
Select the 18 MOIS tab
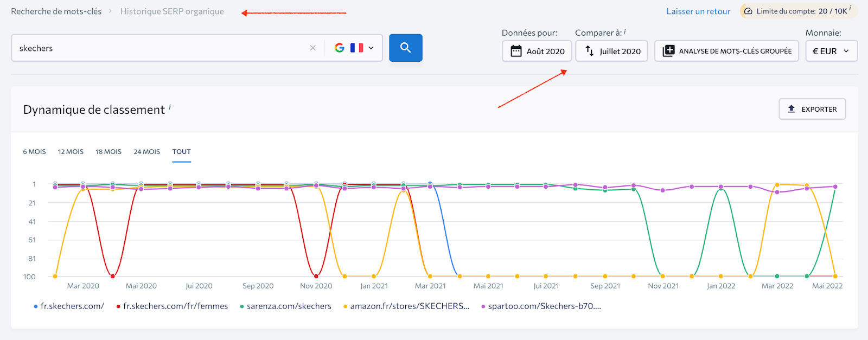coord(108,152)
